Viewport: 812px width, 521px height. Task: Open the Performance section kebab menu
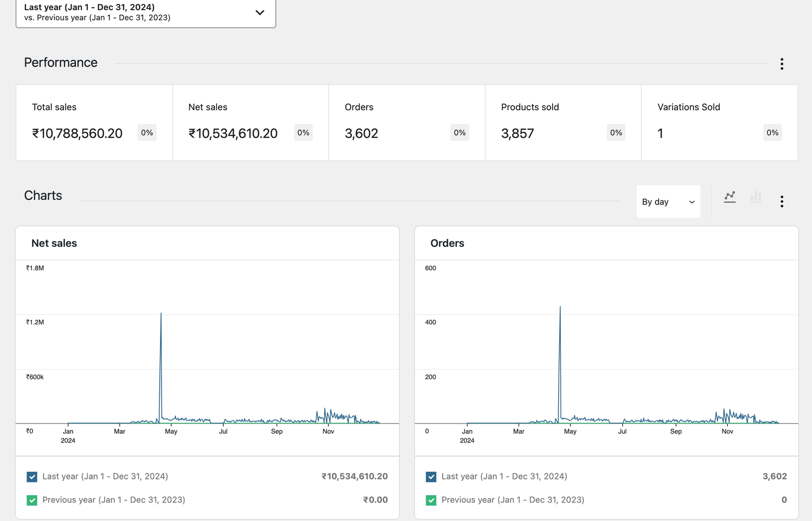click(782, 64)
